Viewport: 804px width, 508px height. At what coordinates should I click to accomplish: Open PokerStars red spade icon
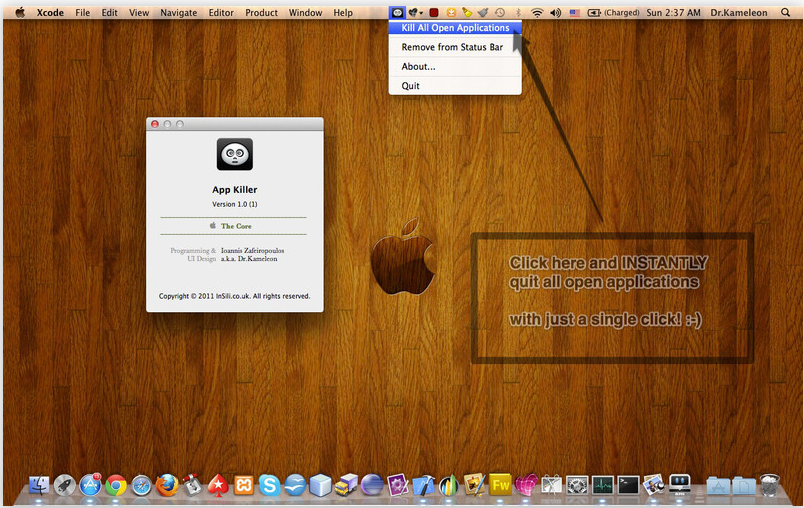point(218,485)
